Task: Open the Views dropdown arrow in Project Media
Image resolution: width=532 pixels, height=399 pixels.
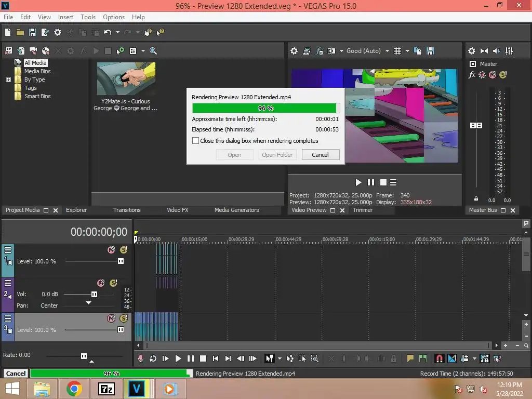Action: (x=143, y=51)
